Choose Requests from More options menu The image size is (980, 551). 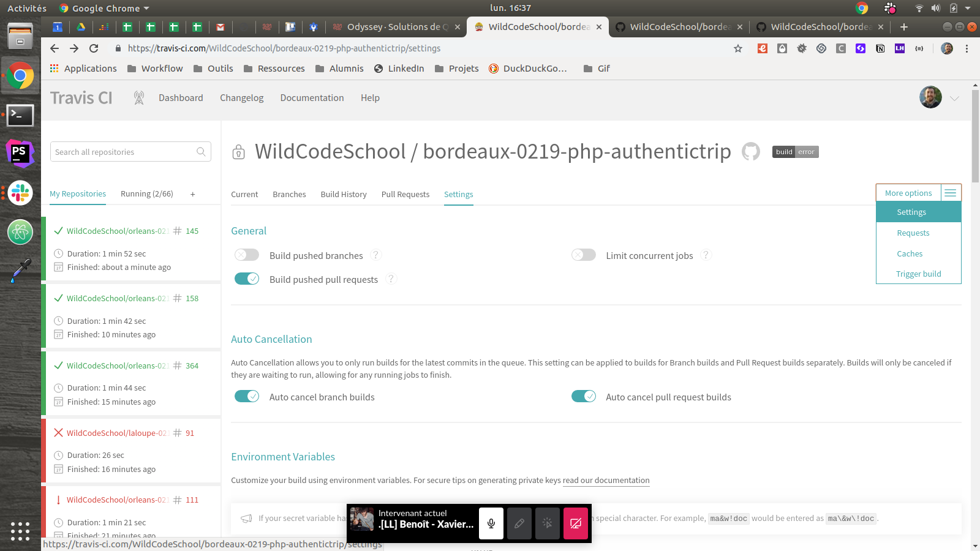click(913, 233)
